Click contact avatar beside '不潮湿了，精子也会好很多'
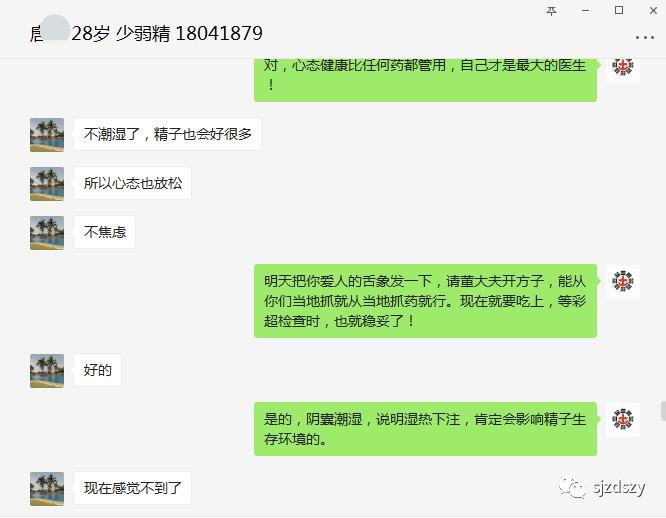 click(x=47, y=135)
